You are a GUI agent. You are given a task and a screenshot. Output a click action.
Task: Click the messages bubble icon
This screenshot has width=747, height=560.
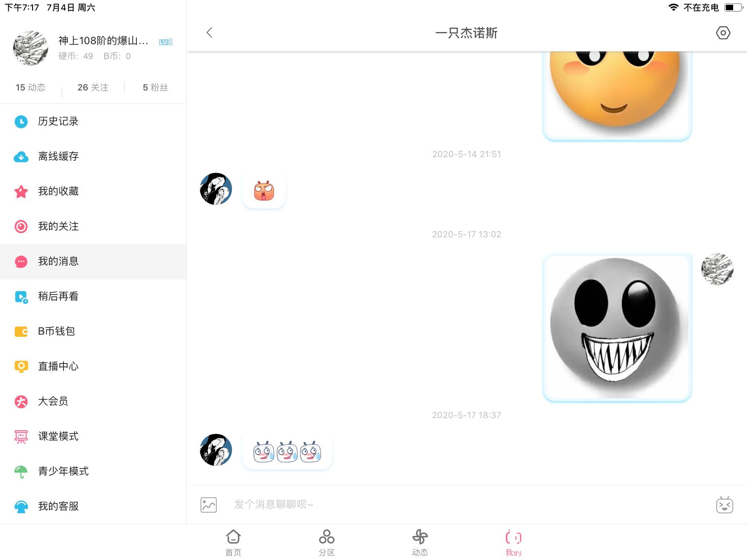pyautogui.click(x=21, y=262)
